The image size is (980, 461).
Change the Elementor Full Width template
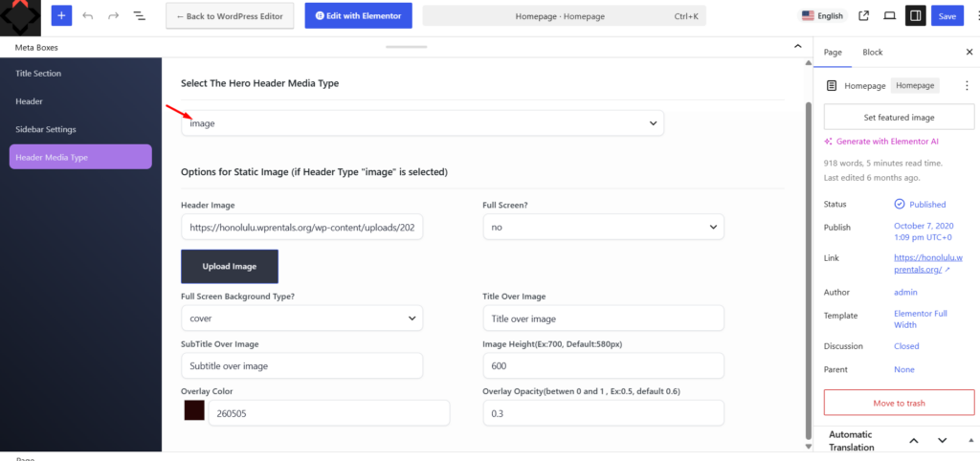[x=921, y=318]
